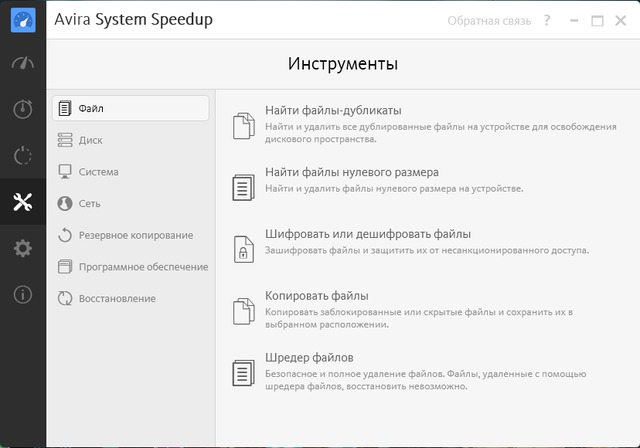Open Резервное копирование category

tap(135, 235)
